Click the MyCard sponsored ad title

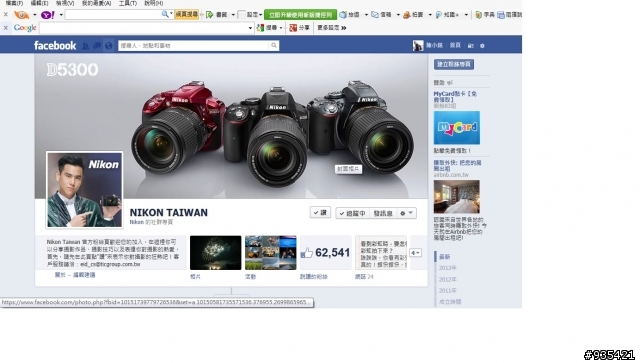[x=455, y=96]
